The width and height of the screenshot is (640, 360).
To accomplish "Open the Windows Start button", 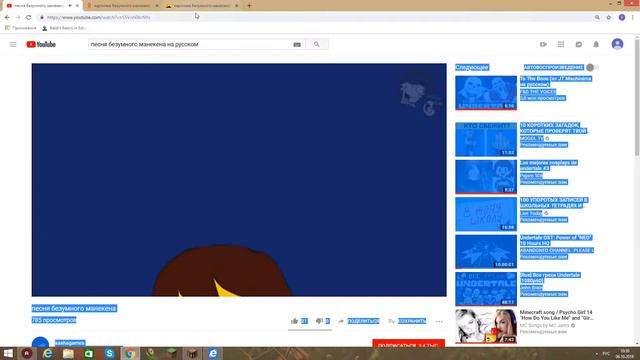I will pos(8,353).
